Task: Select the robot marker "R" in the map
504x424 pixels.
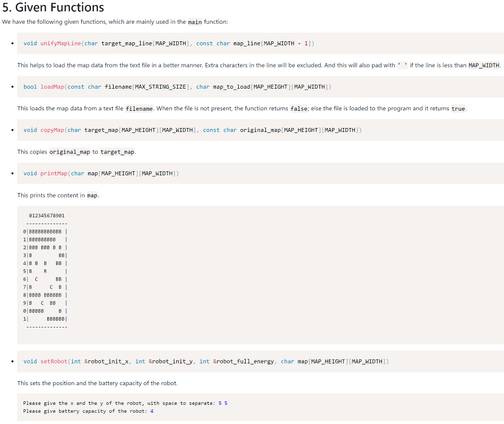Action: tap(45, 271)
